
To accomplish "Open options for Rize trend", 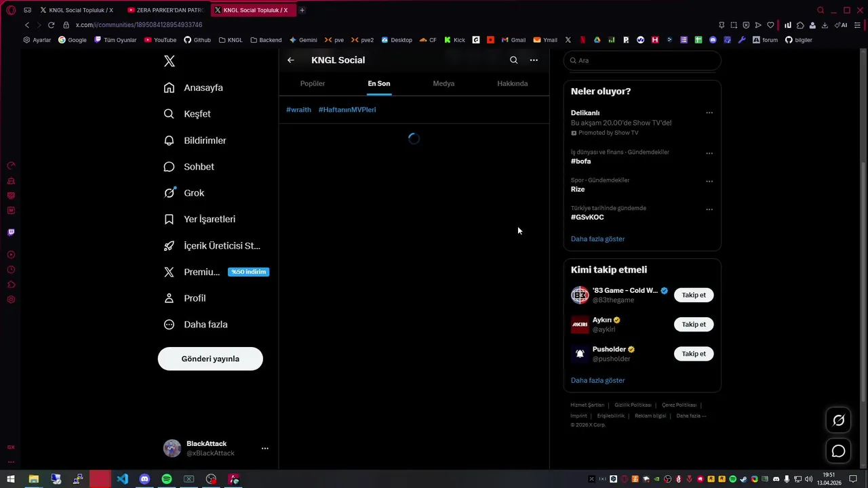I will point(709,182).
